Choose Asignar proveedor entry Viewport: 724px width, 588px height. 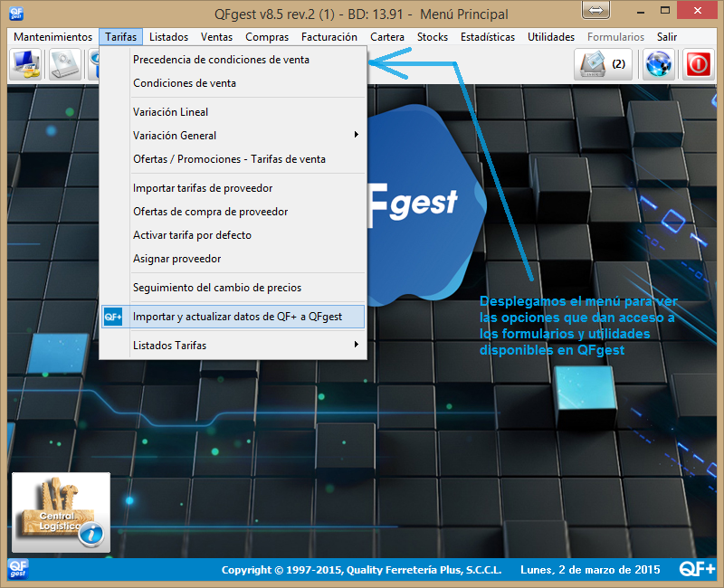click(233, 259)
